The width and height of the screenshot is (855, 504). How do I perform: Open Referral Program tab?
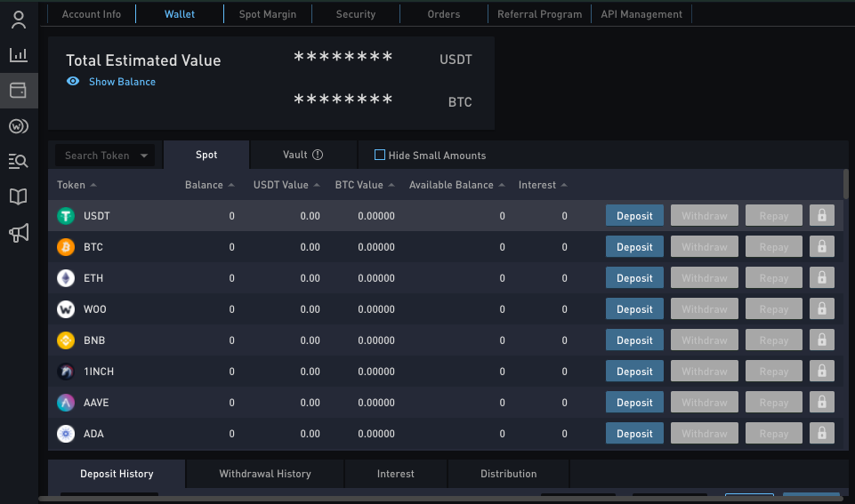(539, 14)
